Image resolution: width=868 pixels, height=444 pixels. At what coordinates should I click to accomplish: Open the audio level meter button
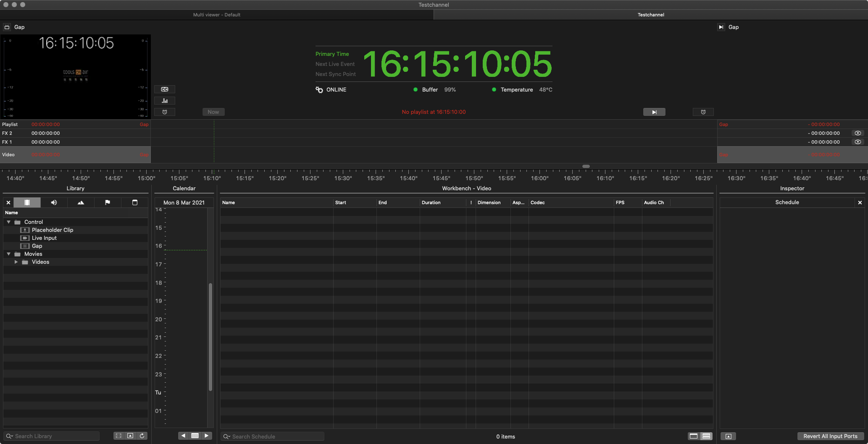click(165, 101)
